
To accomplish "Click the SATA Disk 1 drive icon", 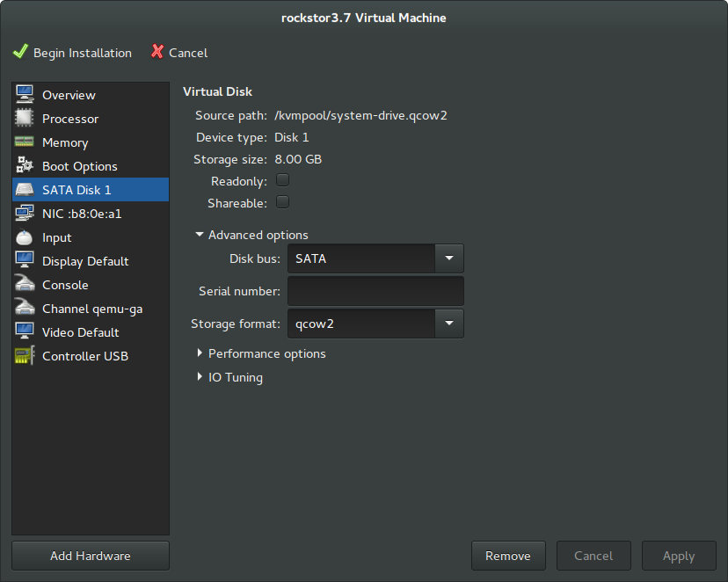I will (x=25, y=189).
